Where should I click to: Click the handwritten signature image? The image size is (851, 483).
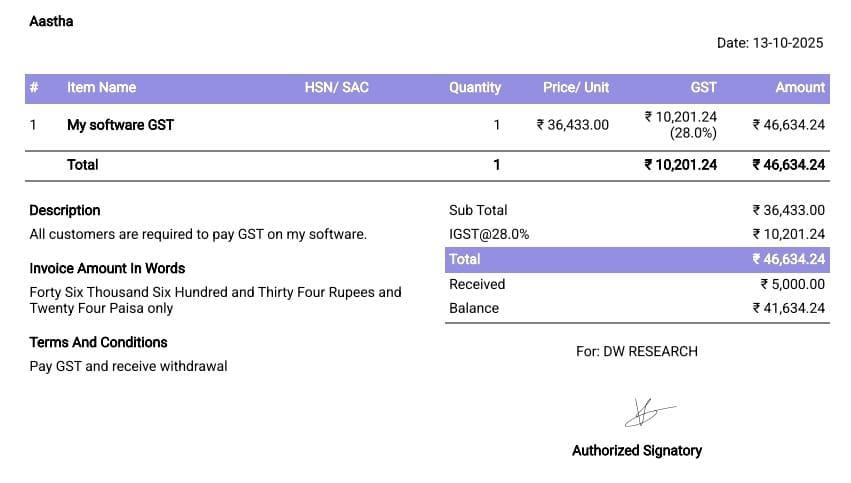648,410
